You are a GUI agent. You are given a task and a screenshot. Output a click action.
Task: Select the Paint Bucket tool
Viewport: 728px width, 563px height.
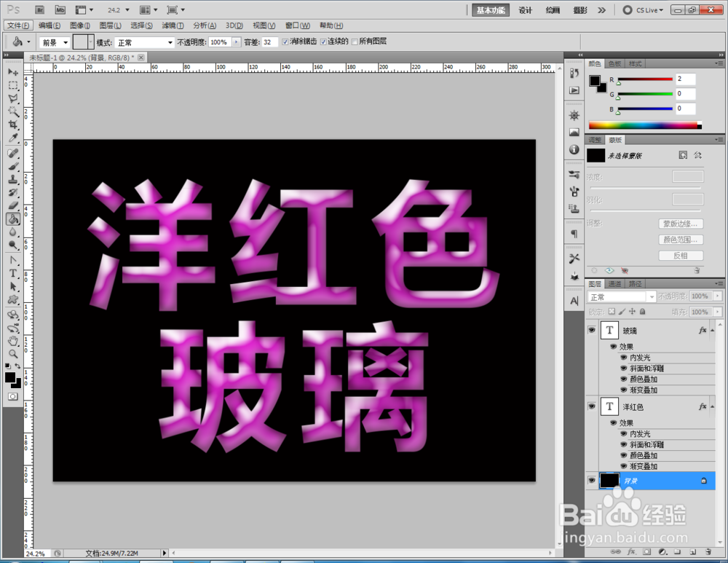pyautogui.click(x=13, y=218)
